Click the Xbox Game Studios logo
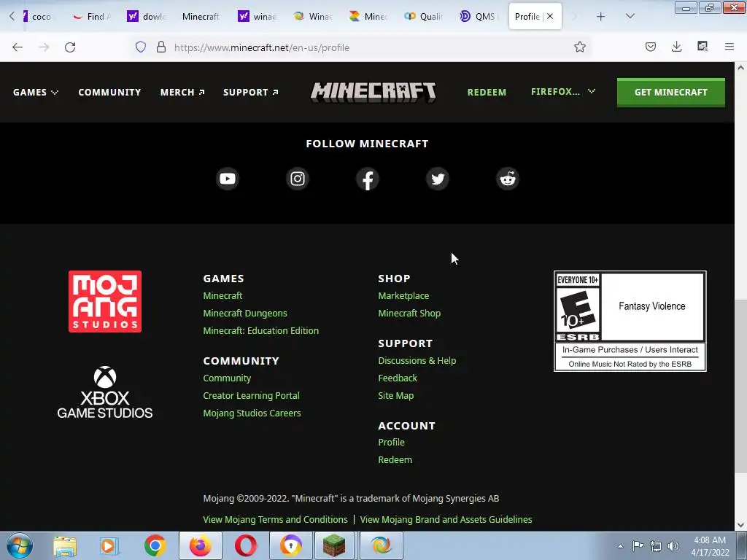The width and height of the screenshot is (747, 560). tap(105, 392)
